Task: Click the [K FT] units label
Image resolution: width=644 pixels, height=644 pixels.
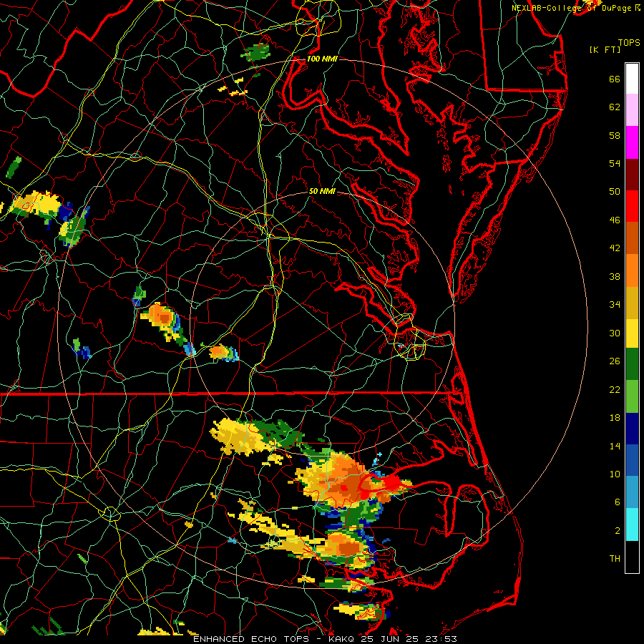Action: (605, 49)
